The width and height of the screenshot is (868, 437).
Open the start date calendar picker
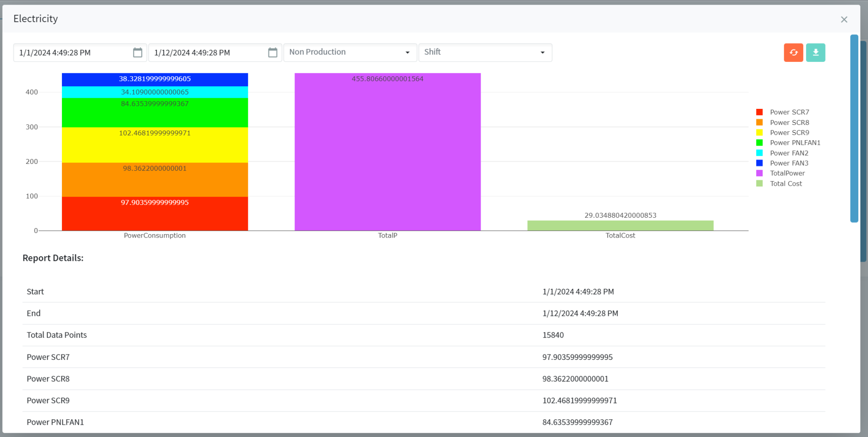tap(137, 53)
